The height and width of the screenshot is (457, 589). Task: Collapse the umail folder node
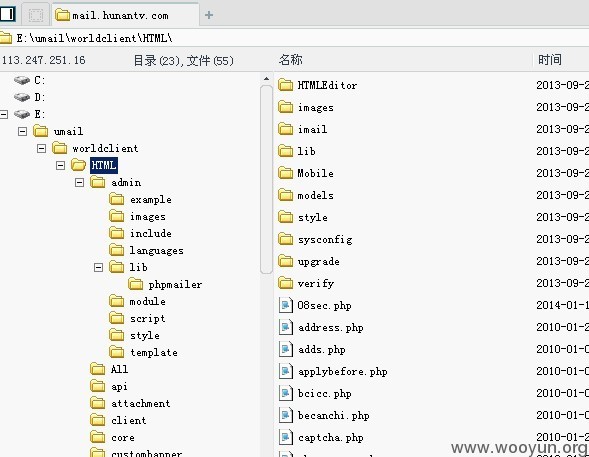click(x=23, y=131)
